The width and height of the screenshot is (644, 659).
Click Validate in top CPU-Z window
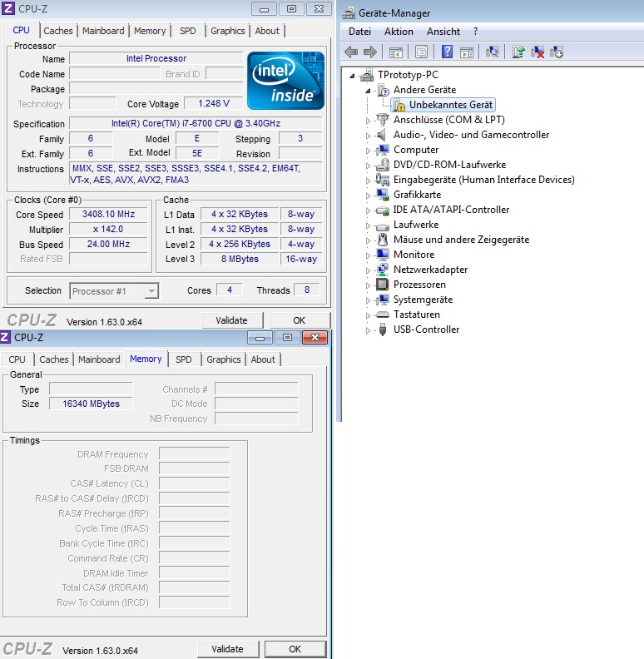231,320
